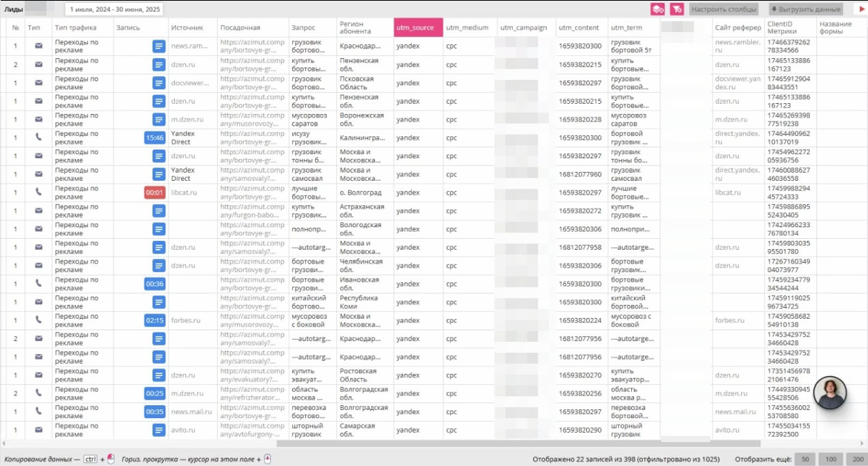Play the 00:25 call recording
The width and height of the screenshot is (868, 466).
[155, 393]
